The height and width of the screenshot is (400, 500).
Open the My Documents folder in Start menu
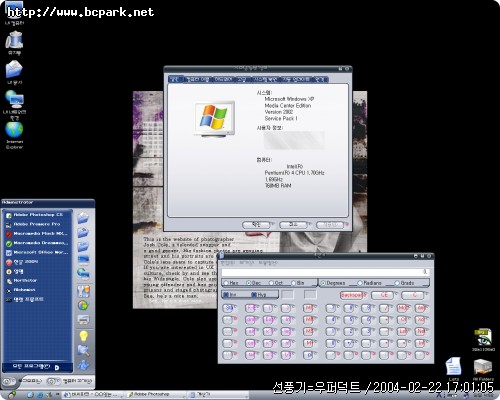click(x=83, y=218)
